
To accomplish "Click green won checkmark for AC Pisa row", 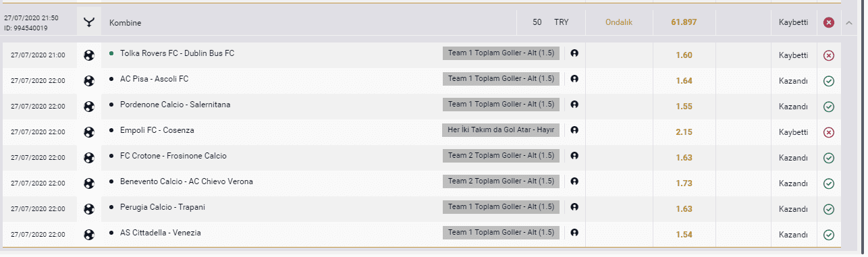I will coord(829,81).
